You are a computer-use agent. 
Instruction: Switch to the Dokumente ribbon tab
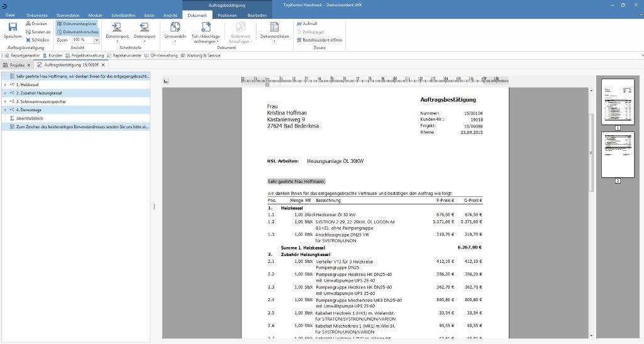(37, 15)
